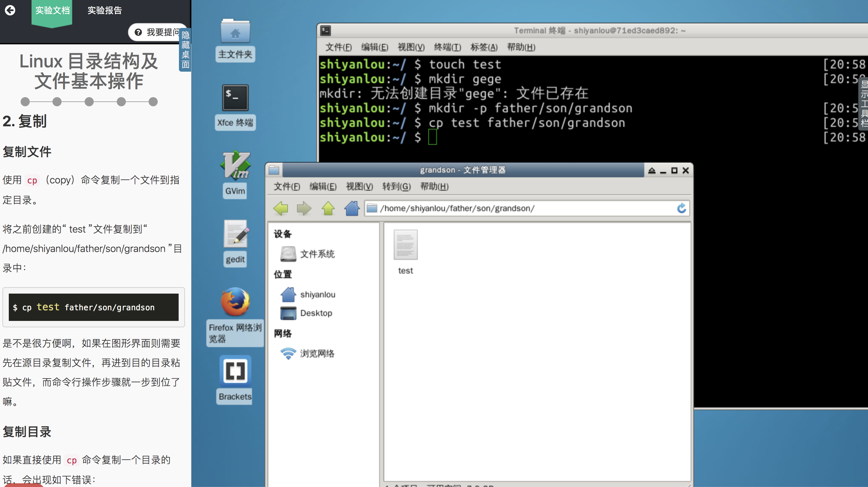Click the file manager path input field
The width and height of the screenshot is (868, 487).
(522, 208)
